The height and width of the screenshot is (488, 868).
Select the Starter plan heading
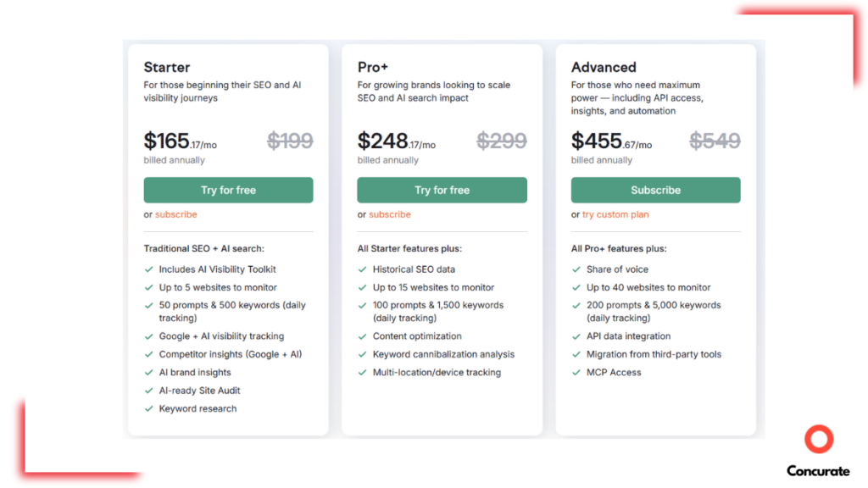166,67
